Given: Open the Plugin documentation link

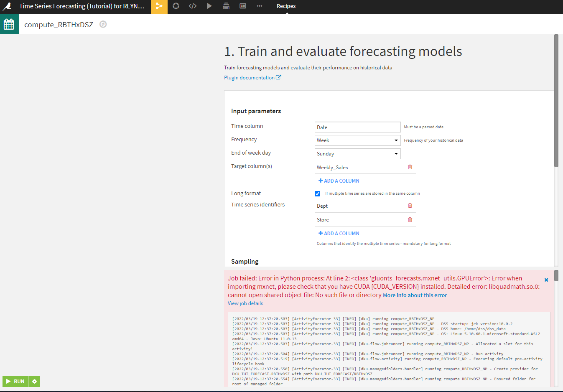Looking at the screenshot, I should click(252, 78).
